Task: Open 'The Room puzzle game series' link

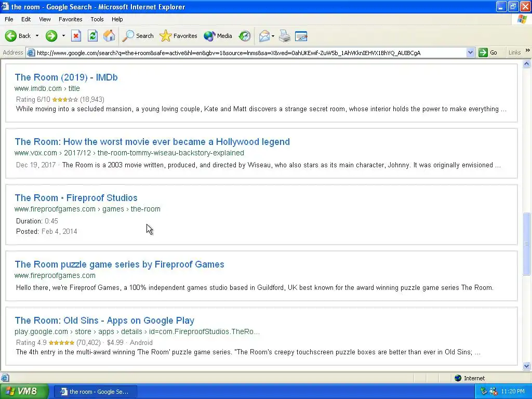Action: click(x=119, y=264)
